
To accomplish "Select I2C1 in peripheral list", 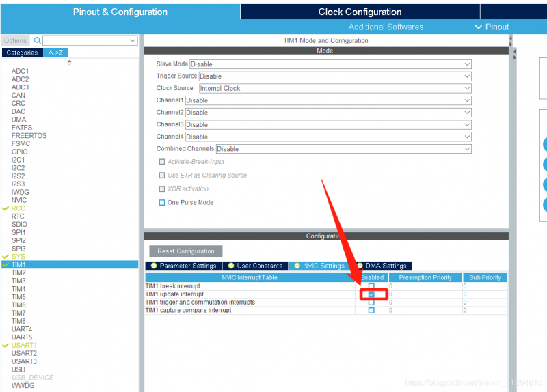I will click(x=18, y=160).
